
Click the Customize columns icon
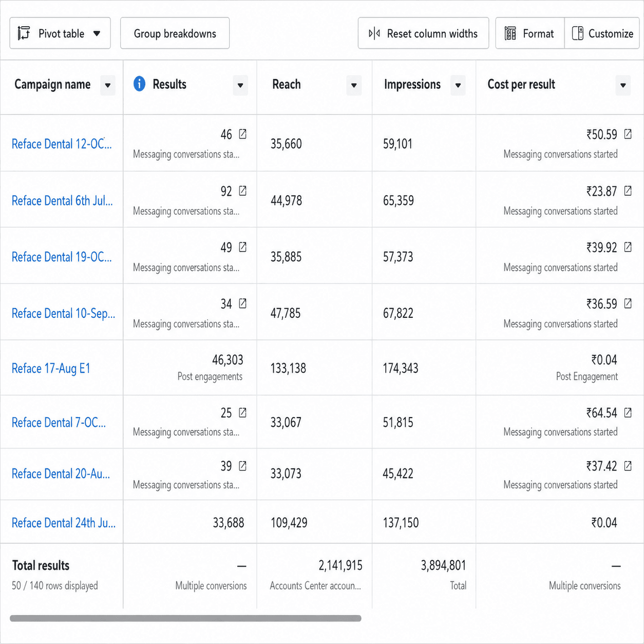[578, 33]
